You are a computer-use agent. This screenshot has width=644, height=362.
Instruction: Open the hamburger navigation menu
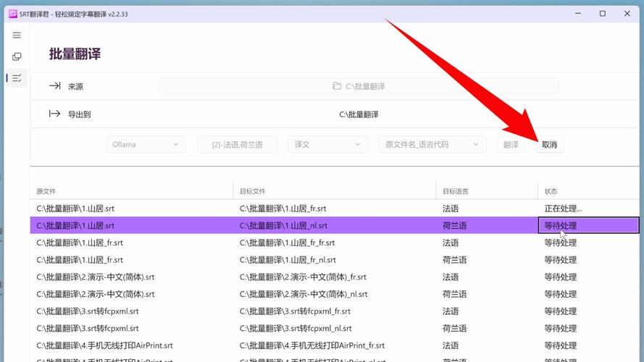(x=17, y=35)
